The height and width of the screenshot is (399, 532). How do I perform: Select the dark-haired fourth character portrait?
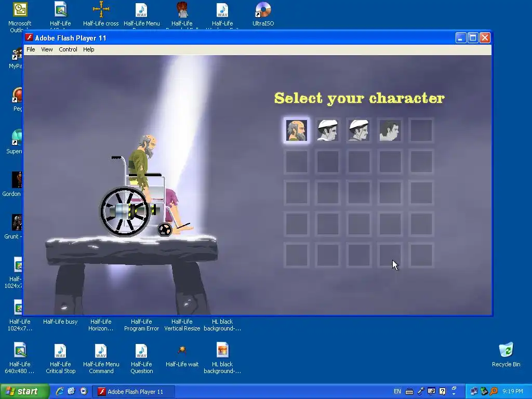(x=390, y=130)
